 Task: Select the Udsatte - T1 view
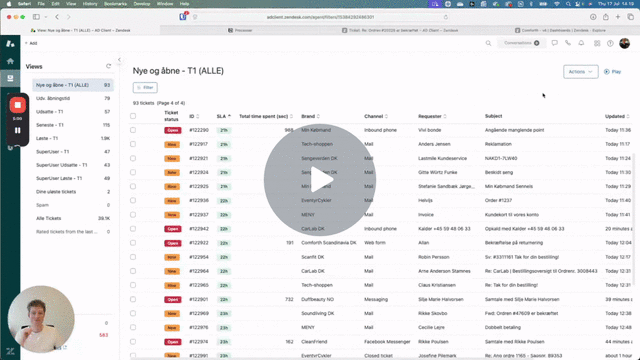(73, 111)
